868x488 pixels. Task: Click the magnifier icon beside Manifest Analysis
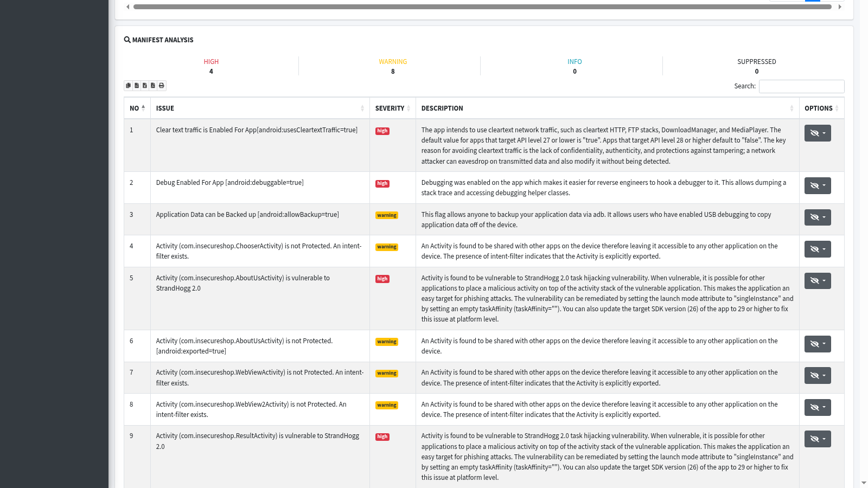[127, 40]
